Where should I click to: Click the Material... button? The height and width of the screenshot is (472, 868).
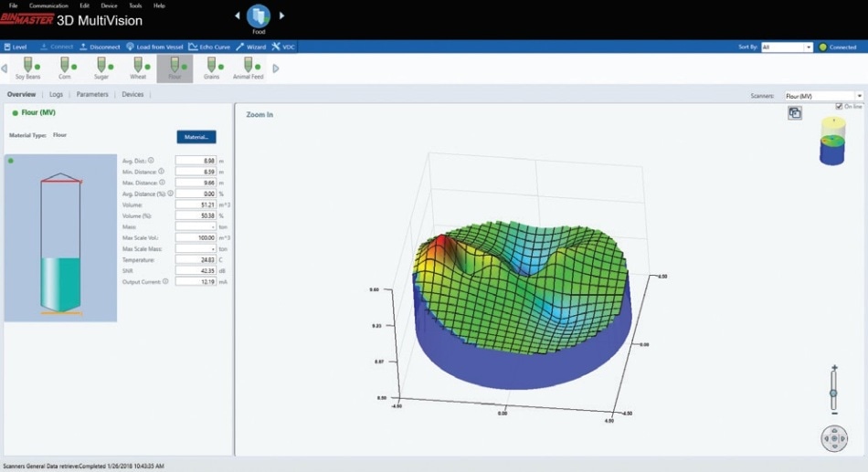click(x=196, y=137)
